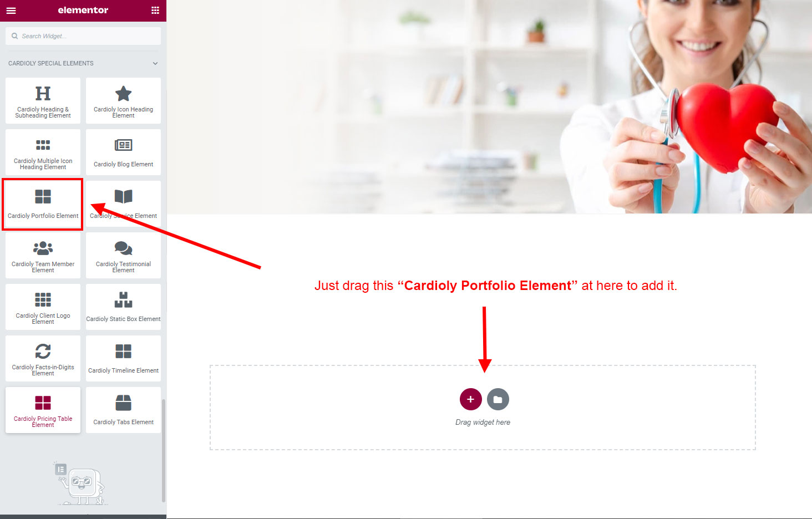Choose Cardioly Multiple Icon Heading Element
Viewport: 812px width, 519px height.
(x=43, y=152)
